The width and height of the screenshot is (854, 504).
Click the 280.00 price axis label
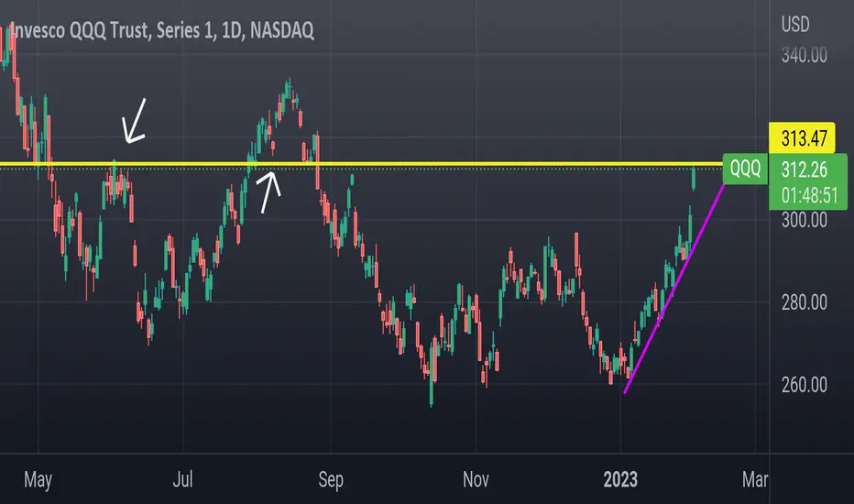point(804,302)
